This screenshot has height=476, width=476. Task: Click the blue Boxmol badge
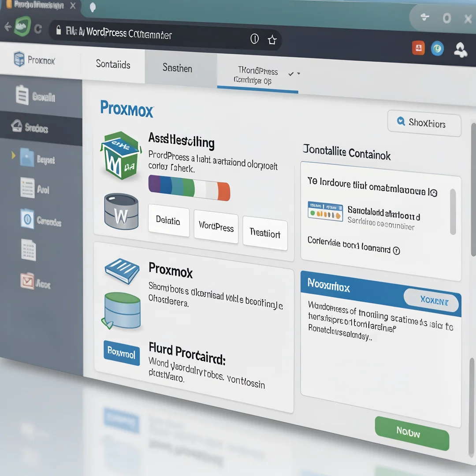click(x=122, y=353)
